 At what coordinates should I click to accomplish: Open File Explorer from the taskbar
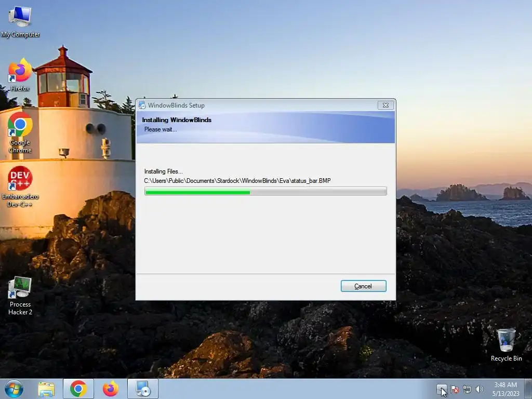tap(46, 389)
